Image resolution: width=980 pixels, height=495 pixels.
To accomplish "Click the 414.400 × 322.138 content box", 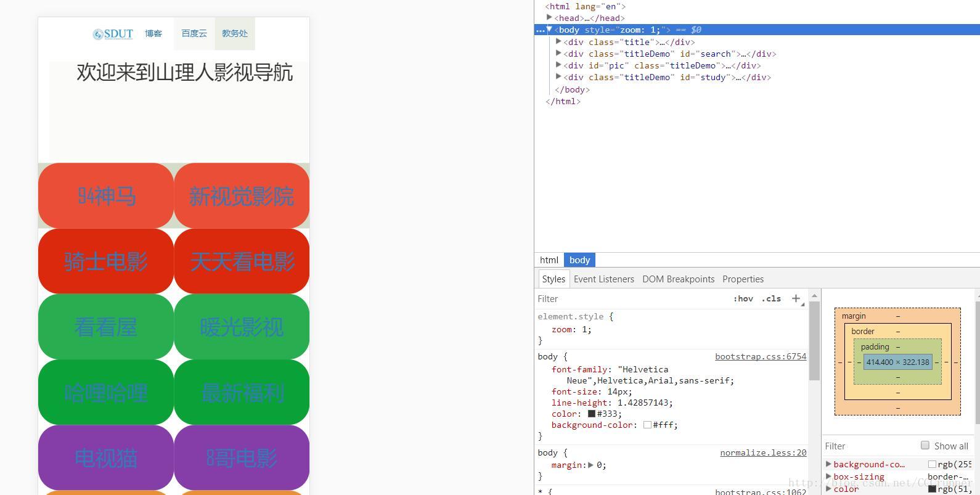I will pyautogui.click(x=897, y=362).
